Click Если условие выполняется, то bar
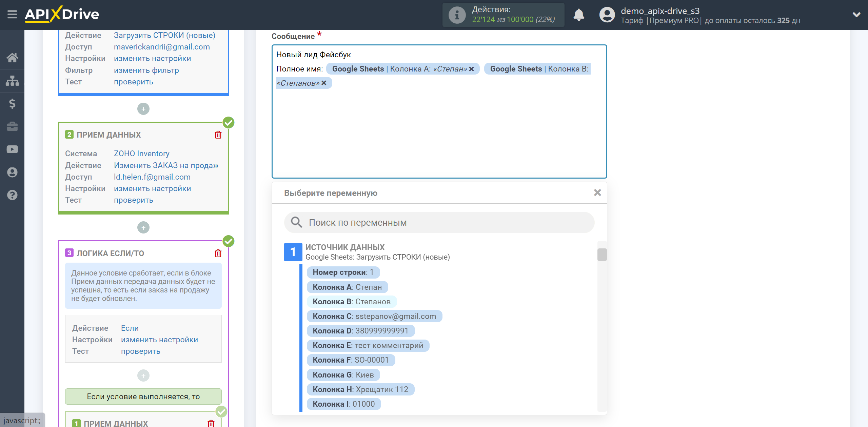Image resolution: width=868 pixels, height=427 pixels. (143, 396)
